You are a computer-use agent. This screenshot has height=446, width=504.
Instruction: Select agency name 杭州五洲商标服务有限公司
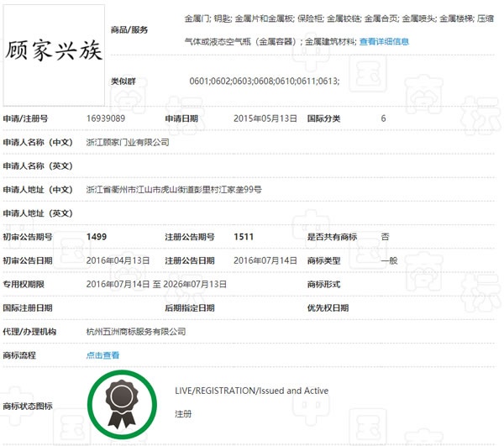pos(136,331)
